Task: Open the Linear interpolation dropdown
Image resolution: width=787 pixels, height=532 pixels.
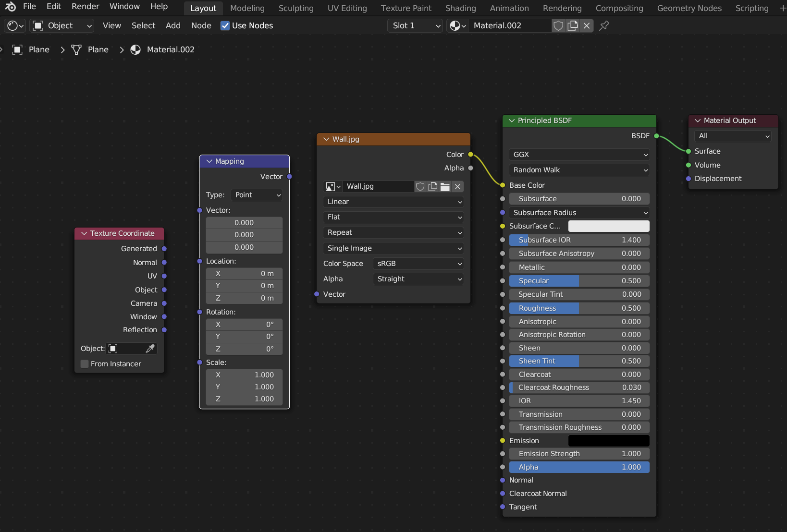Action: [393, 202]
